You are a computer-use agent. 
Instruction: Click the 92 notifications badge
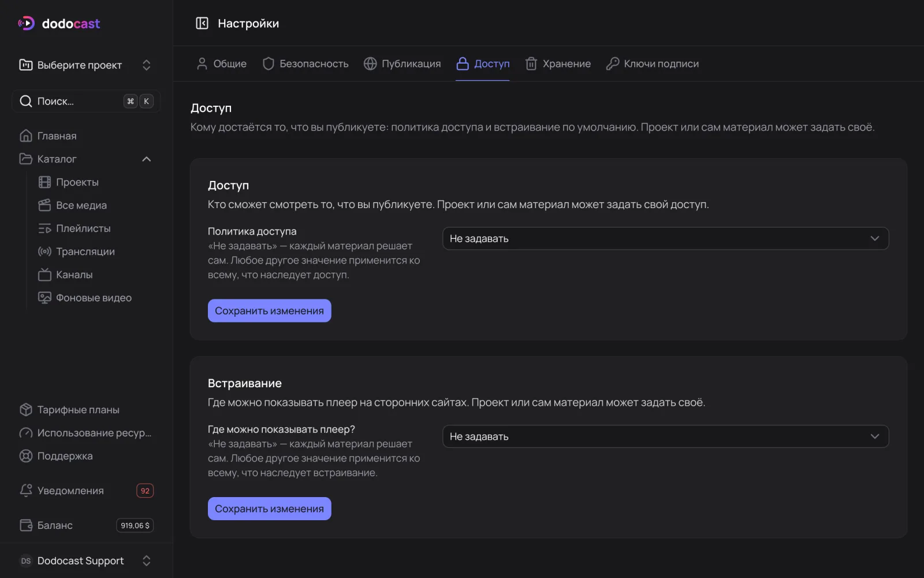pos(145,491)
